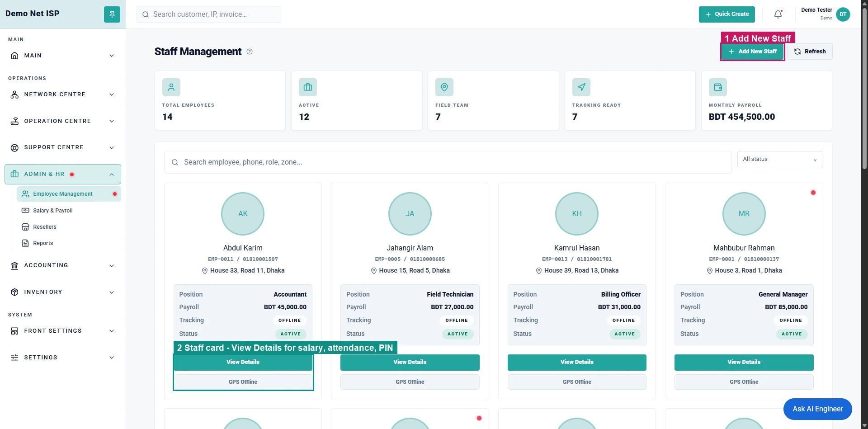Click the MR avatar of Mahbubur Rahman

click(744, 214)
